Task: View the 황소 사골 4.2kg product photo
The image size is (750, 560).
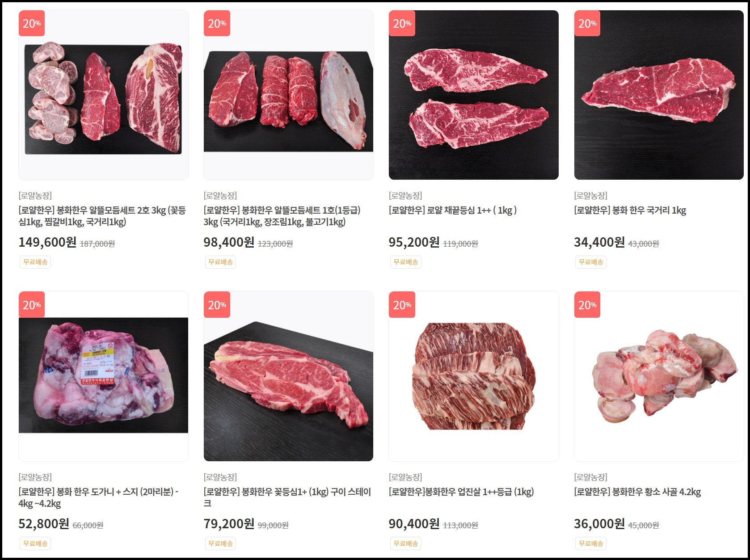Action: tap(659, 376)
